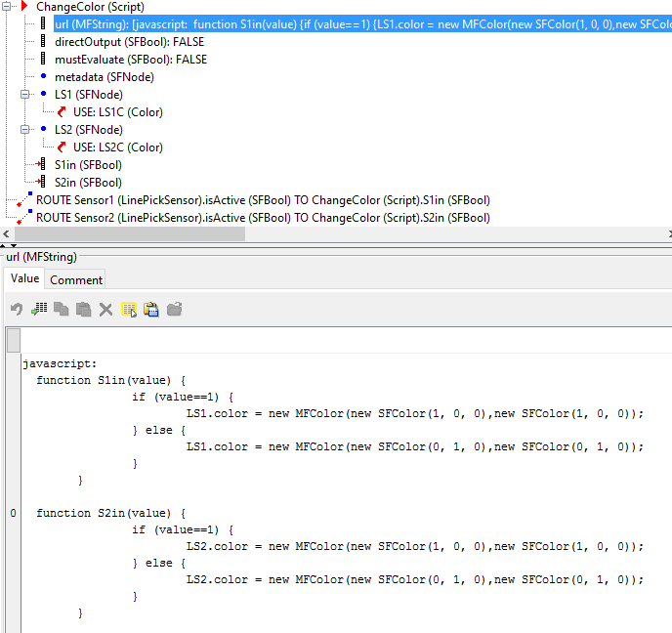Collapse the LS2 SFNode branch
The image size is (672, 633).
[x=24, y=129]
